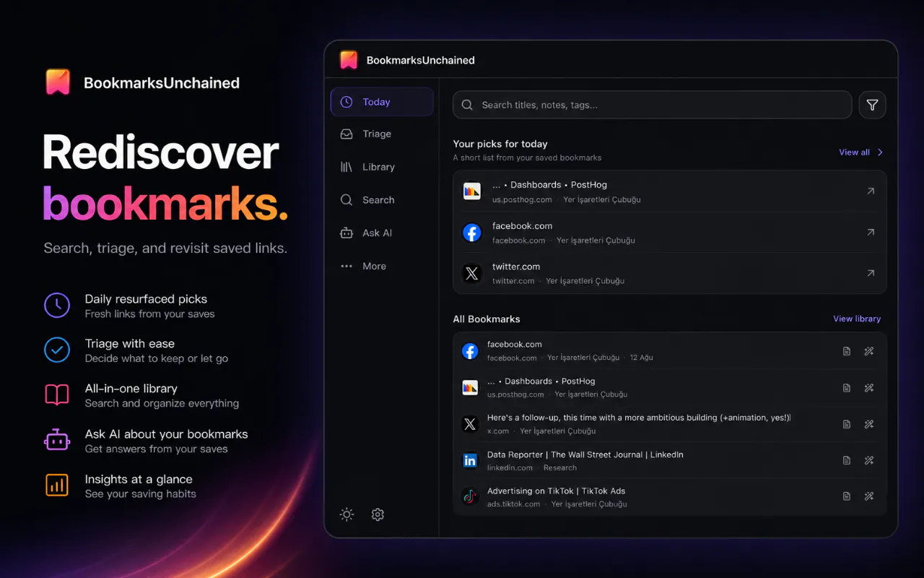The width and height of the screenshot is (924, 578).
Task: Click the BookmarksUnchained logo in the app header
Action: [349, 60]
